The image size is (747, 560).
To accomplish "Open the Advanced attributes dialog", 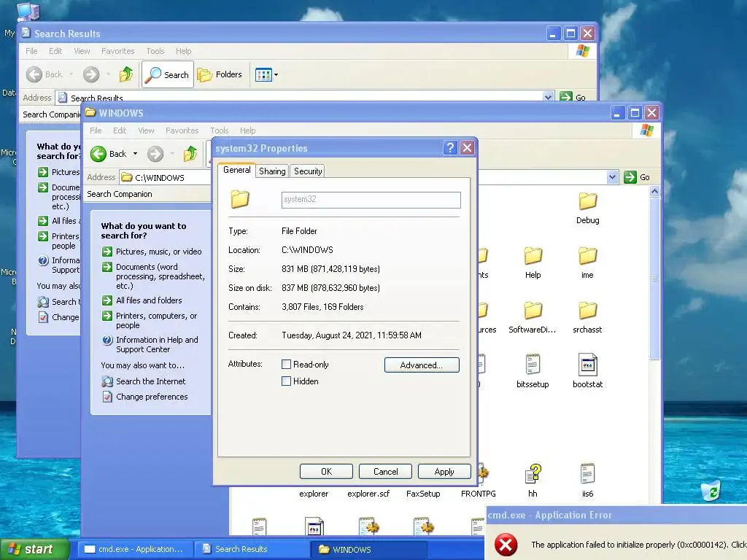I will tap(422, 365).
